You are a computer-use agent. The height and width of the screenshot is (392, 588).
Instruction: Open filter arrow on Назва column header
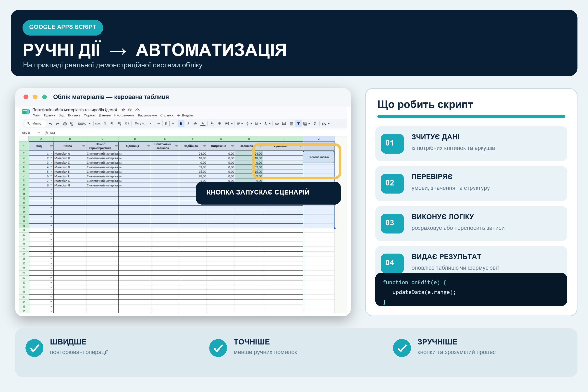(84, 146)
